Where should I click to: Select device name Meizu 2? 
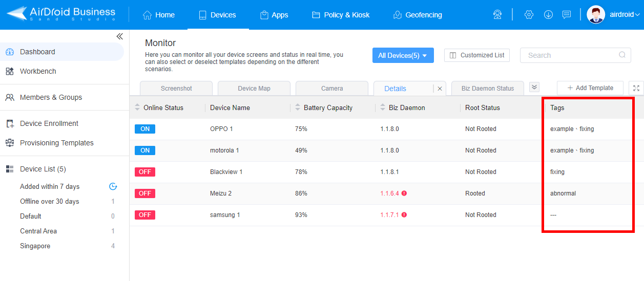pyautogui.click(x=221, y=193)
